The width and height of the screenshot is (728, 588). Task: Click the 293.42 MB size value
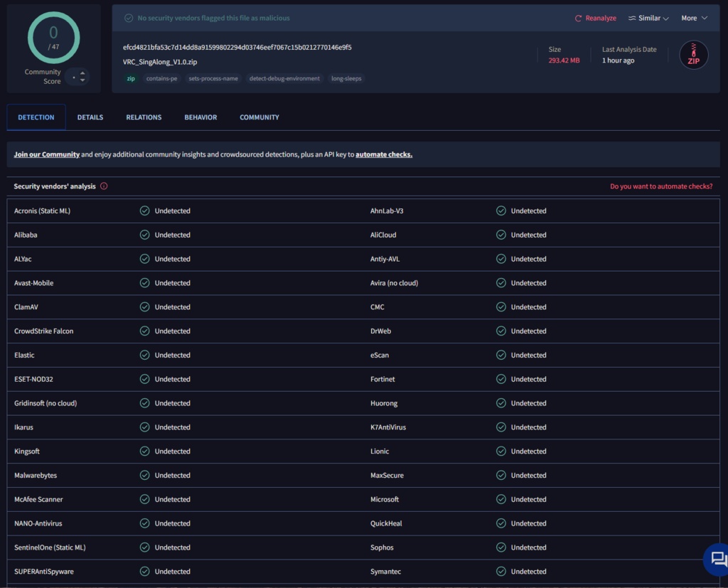click(x=564, y=60)
